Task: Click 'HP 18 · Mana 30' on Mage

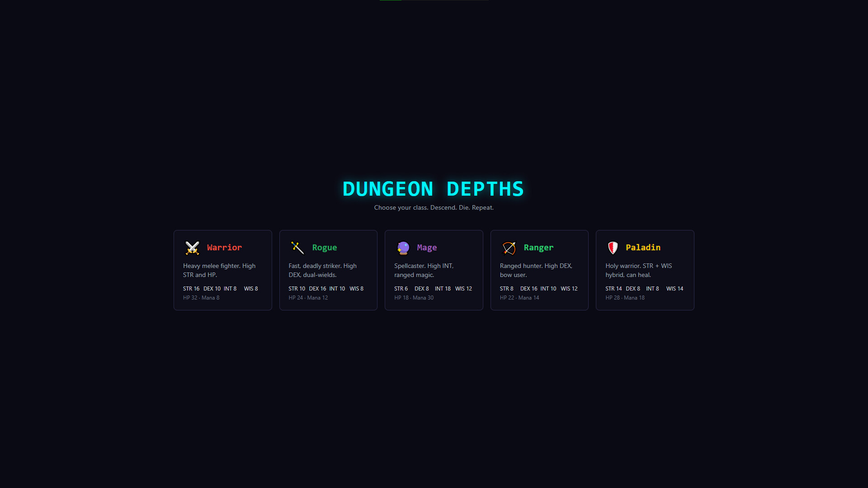Action: coord(414,298)
